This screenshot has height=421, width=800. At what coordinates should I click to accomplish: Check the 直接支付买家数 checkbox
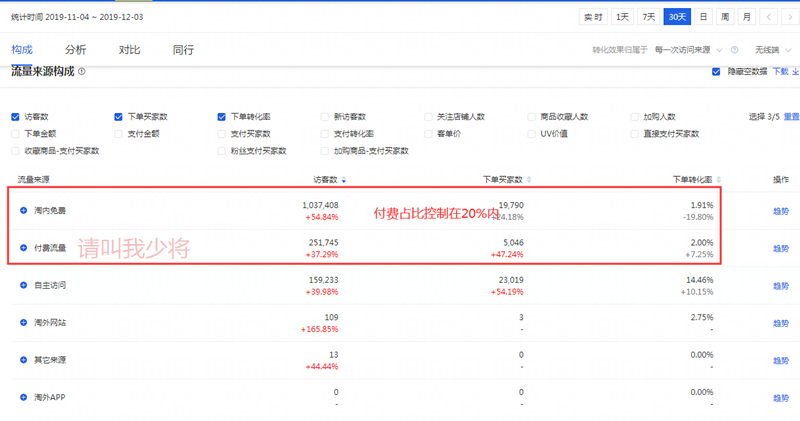634,134
